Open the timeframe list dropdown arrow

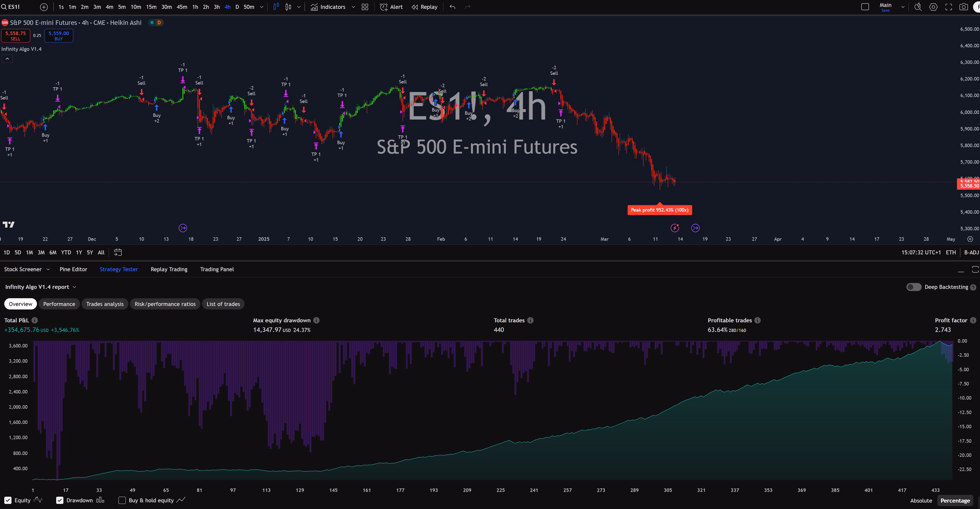261,7
